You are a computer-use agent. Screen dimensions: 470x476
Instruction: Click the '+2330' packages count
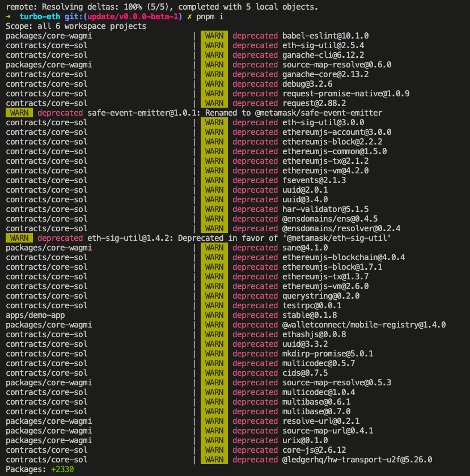pyautogui.click(x=62, y=470)
